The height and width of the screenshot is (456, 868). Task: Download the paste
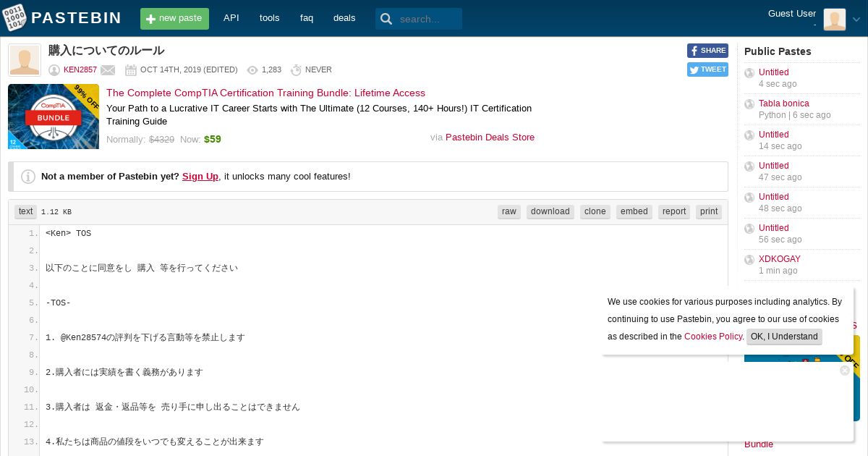pos(550,211)
